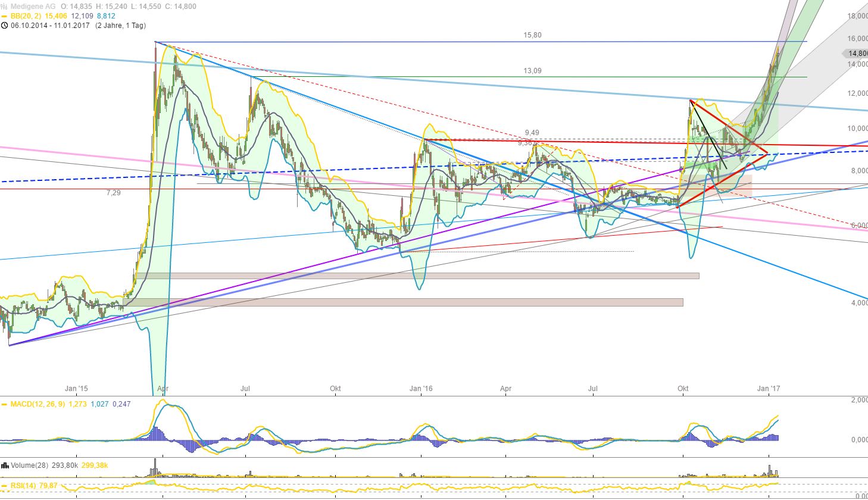Screen dimensions: 868x500
Task: Click the Volume histogram icon in the volume panel
Action: coord(4,465)
